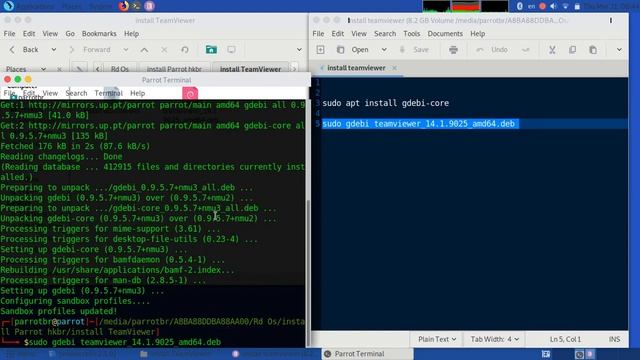Select 'Rd Os' path button

[120, 69]
